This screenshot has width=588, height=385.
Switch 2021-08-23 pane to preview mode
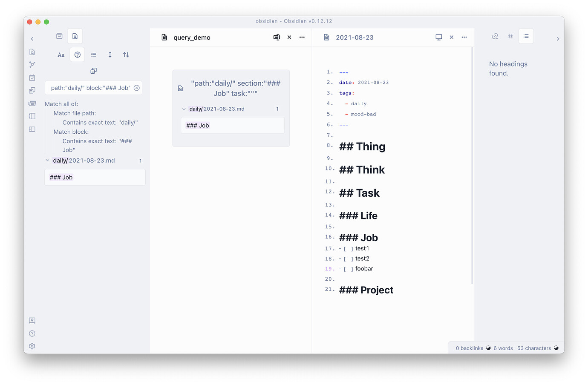[x=439, y=37]
